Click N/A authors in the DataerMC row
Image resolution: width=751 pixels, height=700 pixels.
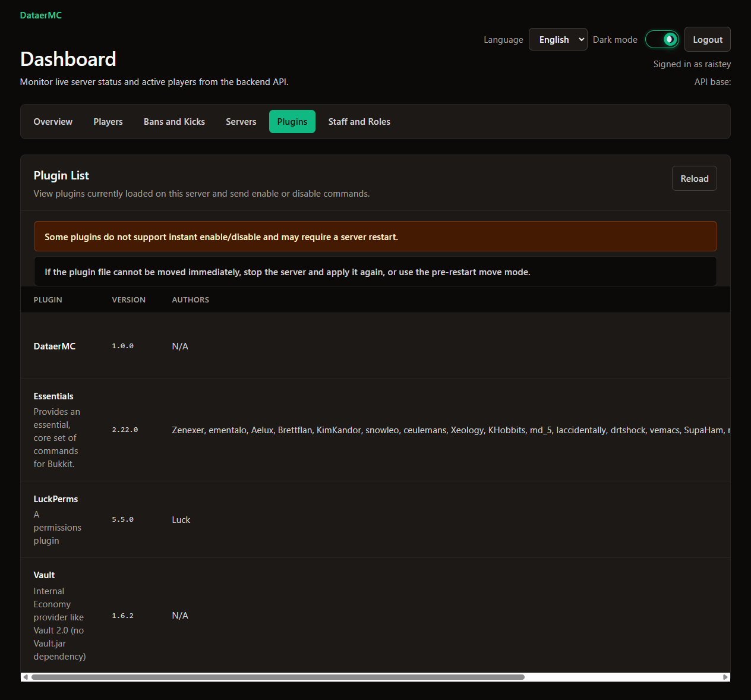[x=180, y=346]
